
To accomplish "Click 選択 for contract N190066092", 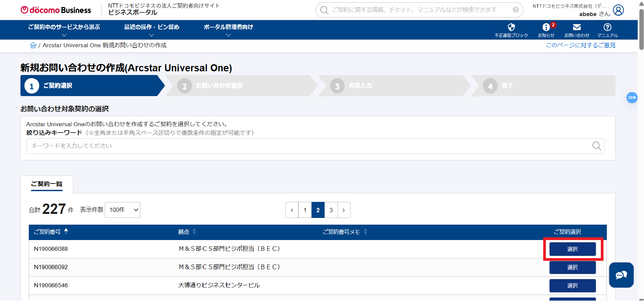I will pyautogui.click(x=573, y=267).
